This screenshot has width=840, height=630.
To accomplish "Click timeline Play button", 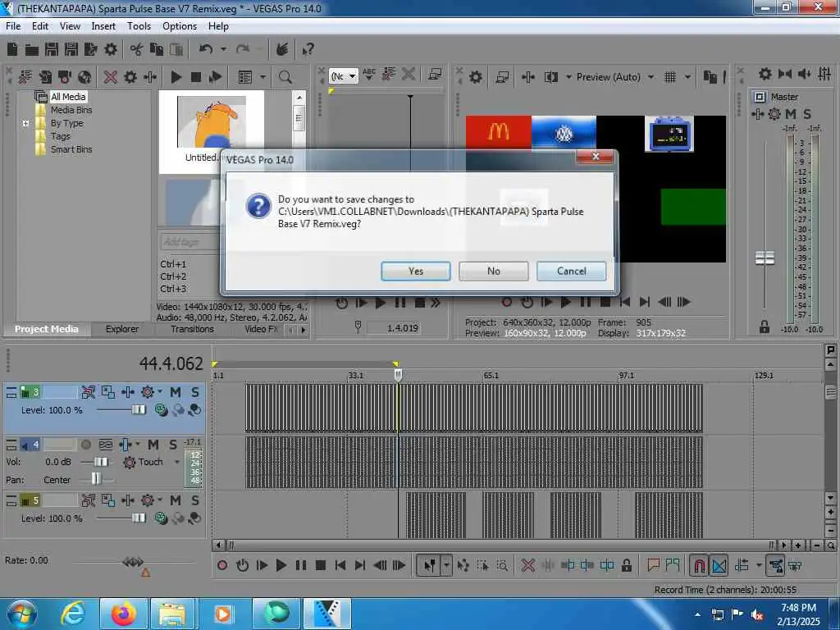I will 281,565.
